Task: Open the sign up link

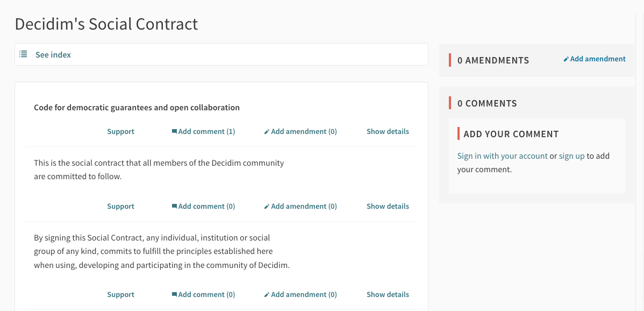Action: 571,155
